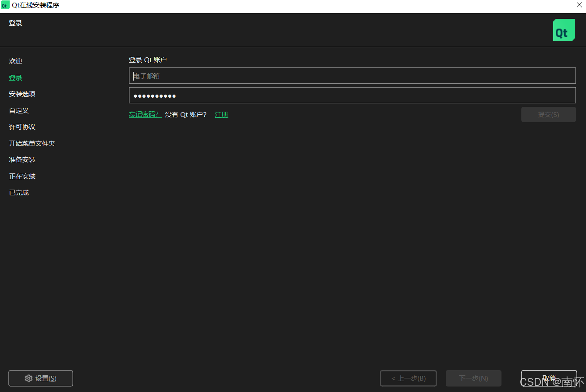Close the Qt online installer window
This screenshot has width=586, height=392.
coord(579,5)
